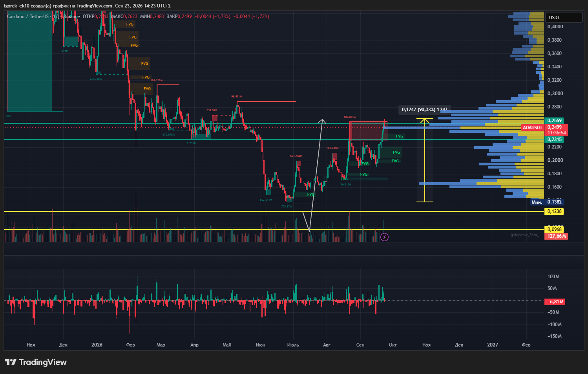588x374 pixels.
Task: Click the МИН 0,2483 value in legend
Action: (x=152, y=16)
